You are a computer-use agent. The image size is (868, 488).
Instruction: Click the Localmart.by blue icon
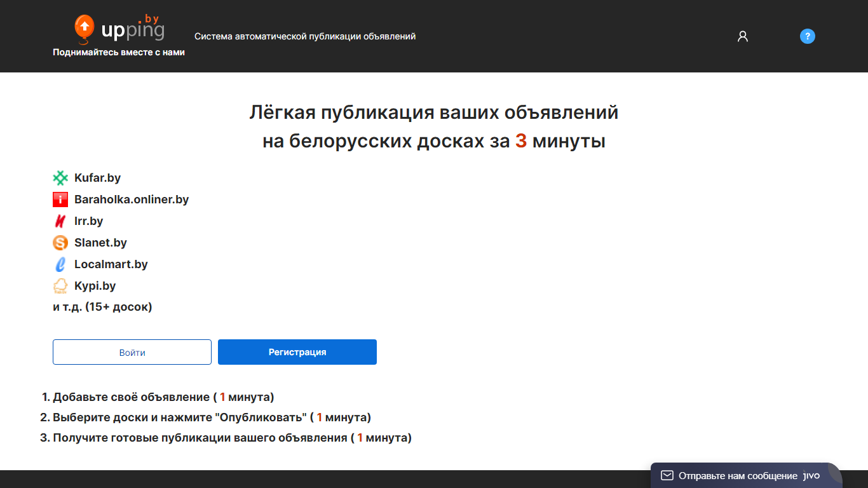pos(60,264)
